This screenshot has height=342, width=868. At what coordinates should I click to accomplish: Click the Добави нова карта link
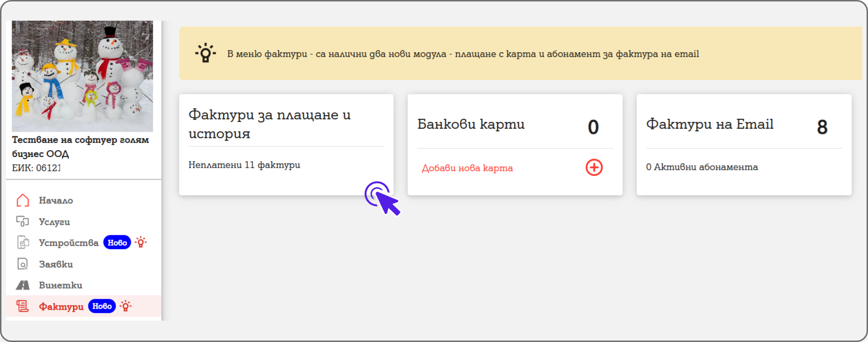click(467, 168)
